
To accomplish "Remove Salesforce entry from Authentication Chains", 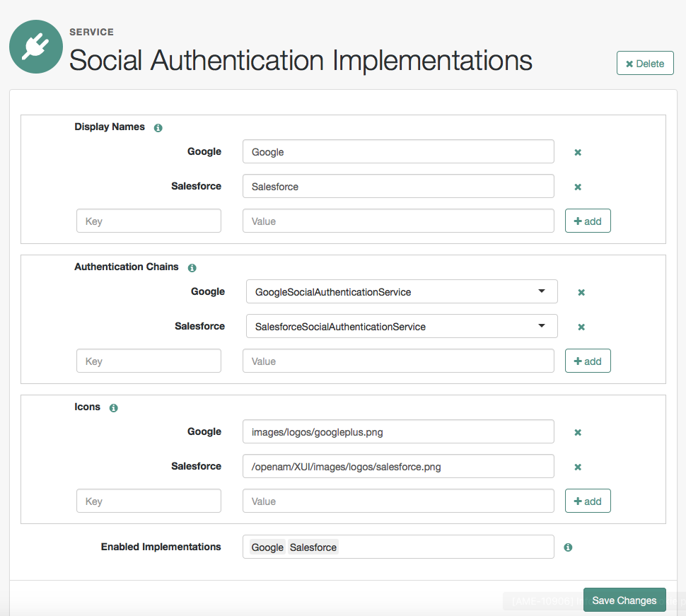I will tap(581, 327).
